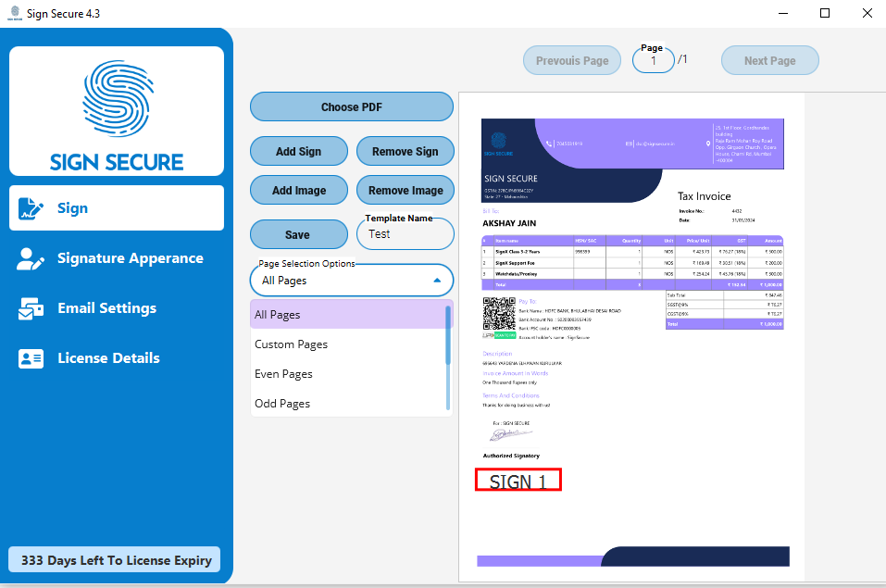
Task: Close the Sign Secure window
Action: pos(867,13)
